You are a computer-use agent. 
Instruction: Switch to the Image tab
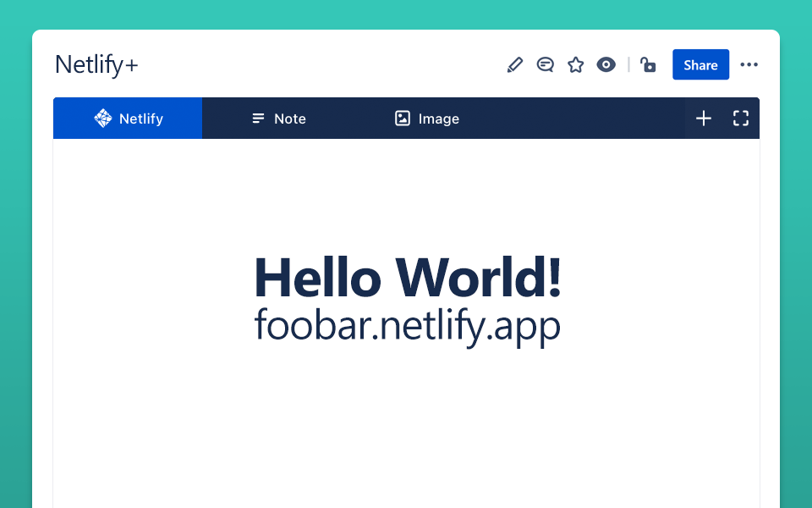click(x=426, y=119)
